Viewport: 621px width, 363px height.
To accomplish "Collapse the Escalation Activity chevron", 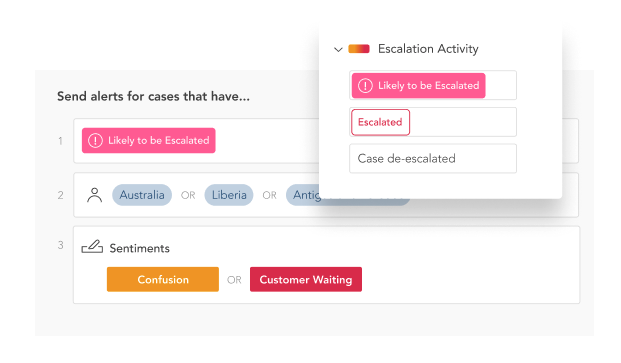I will click(338, 49).
